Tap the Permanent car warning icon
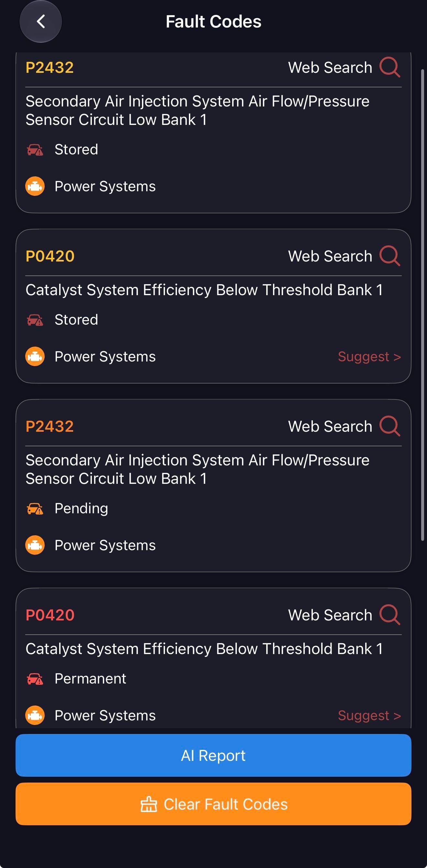 pyautogui.click(x=35, y=679)
